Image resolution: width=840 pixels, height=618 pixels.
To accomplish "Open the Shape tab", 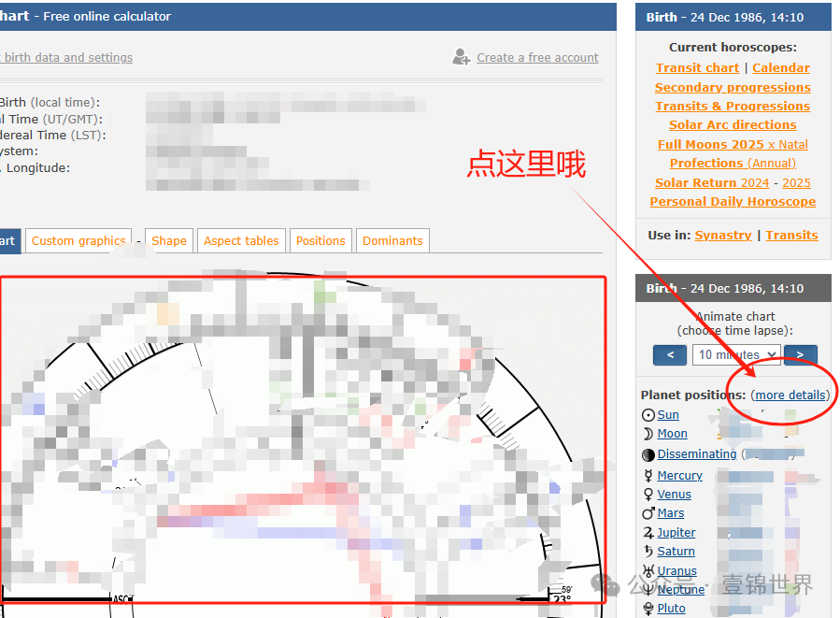I will [169, 240].
